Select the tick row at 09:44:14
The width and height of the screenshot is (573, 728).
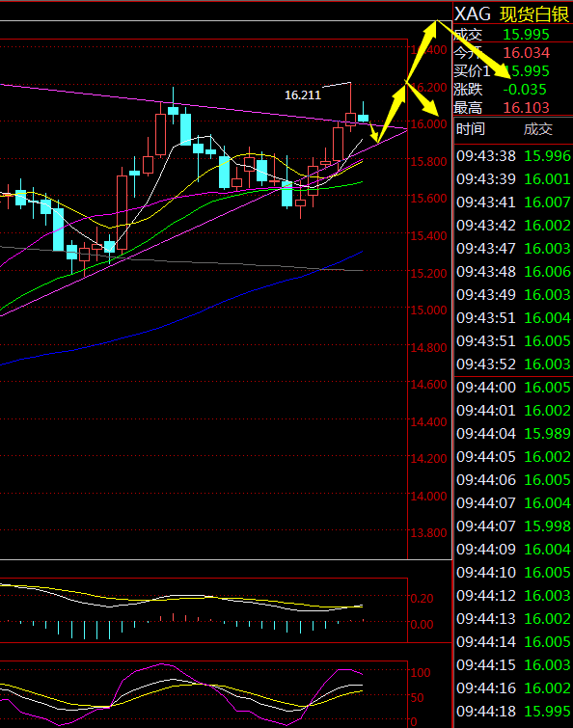click(x=513, y=641)
